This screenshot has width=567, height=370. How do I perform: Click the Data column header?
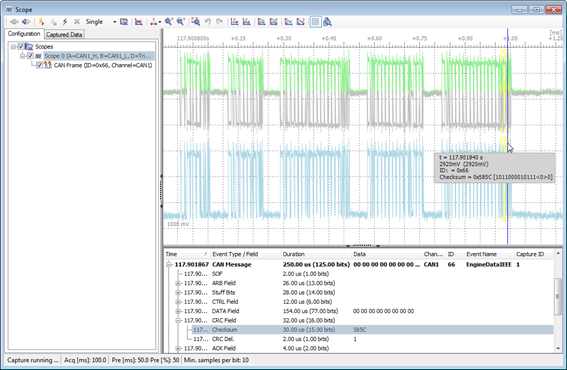(x=386, y=254)
